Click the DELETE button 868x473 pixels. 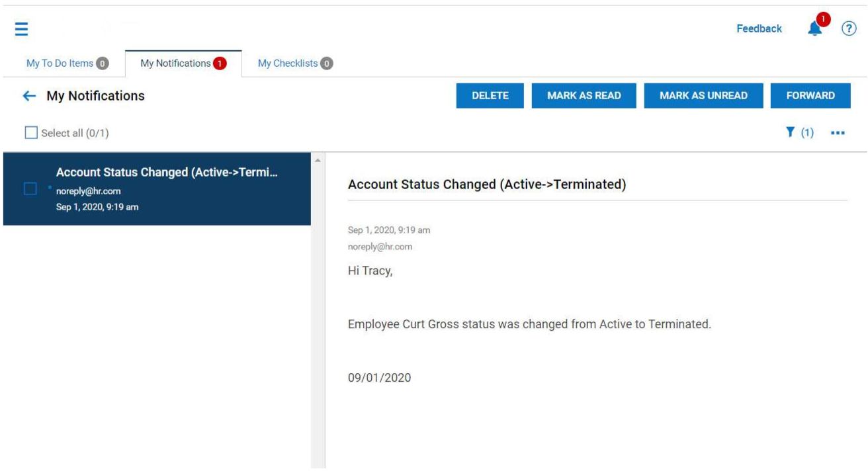pyautogui.click(x=490, y=95)
